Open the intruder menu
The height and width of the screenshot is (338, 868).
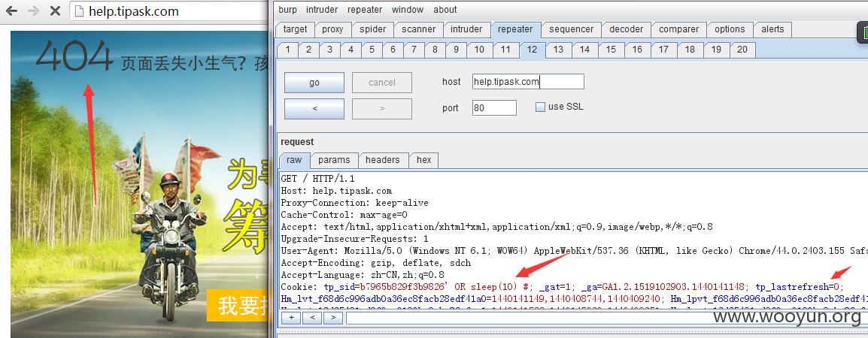point(322,10)
